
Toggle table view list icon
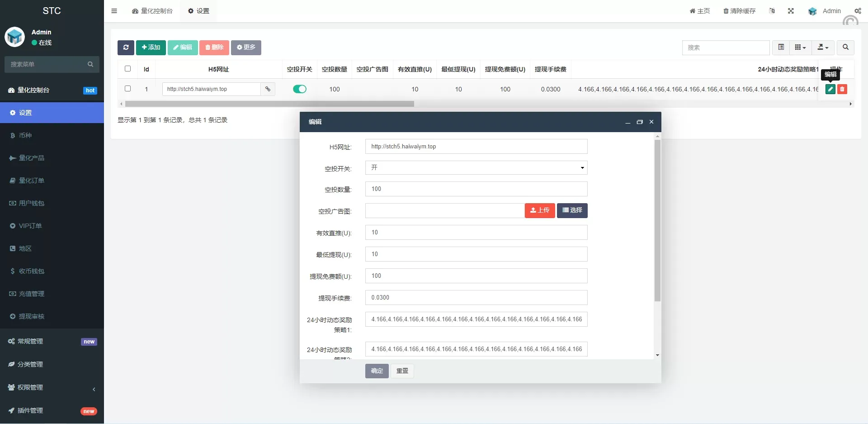[x=781, y=48]
